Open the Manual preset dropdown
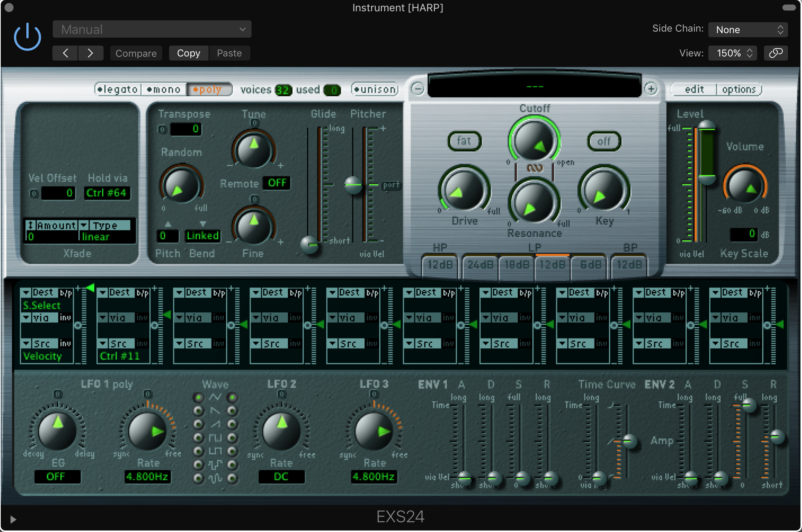The height and width of the screenshot is (532, 802). [152, 29]
